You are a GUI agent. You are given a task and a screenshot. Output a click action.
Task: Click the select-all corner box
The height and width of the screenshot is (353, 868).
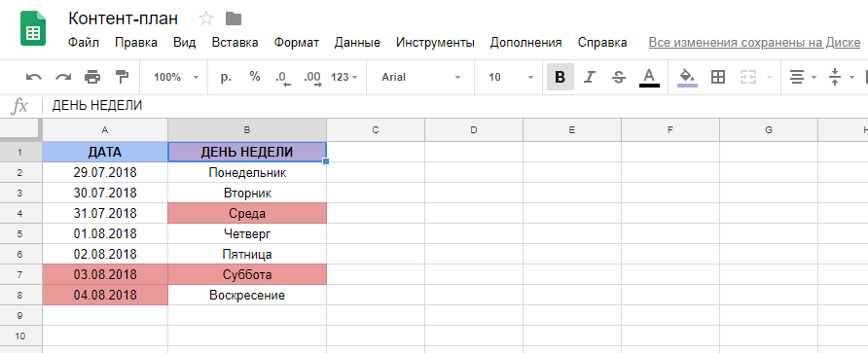point(21,130)
